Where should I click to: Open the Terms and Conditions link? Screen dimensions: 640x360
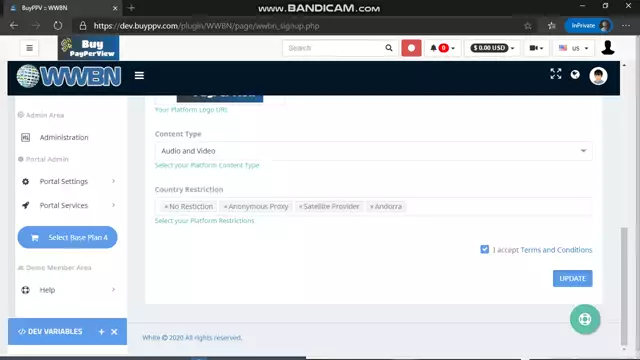click(x=556, y=250)
